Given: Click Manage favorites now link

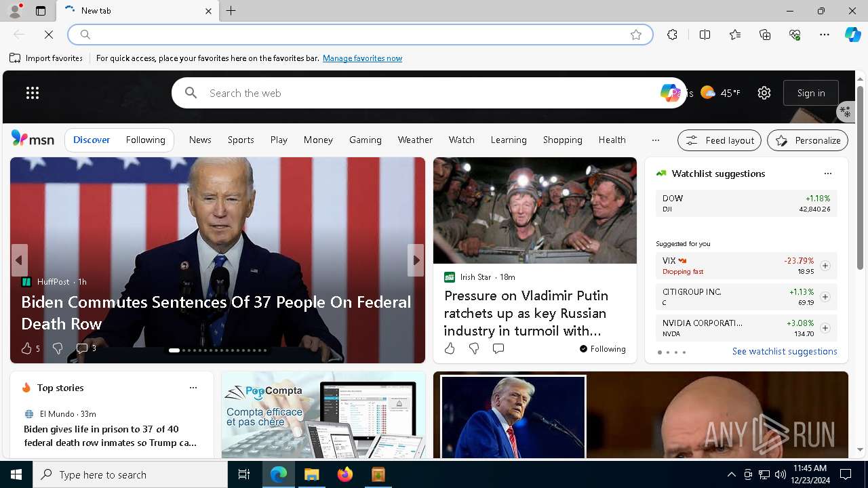Looking at the screenshot, I should pos(362,58).
